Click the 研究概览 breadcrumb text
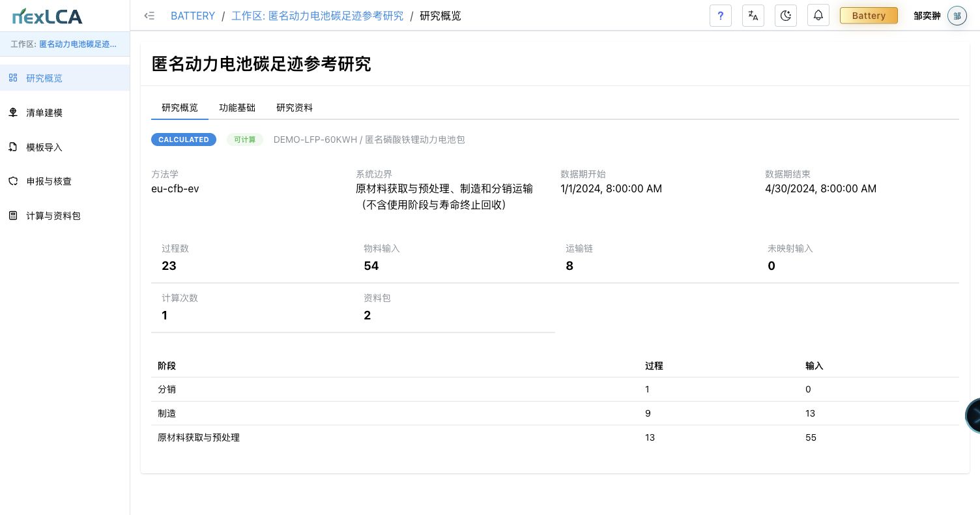This screenshot has height=515, width=980. coord(440,16)
